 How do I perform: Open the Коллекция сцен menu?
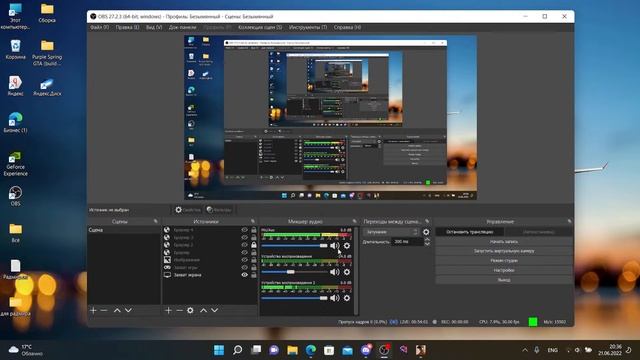pos(260,27)
